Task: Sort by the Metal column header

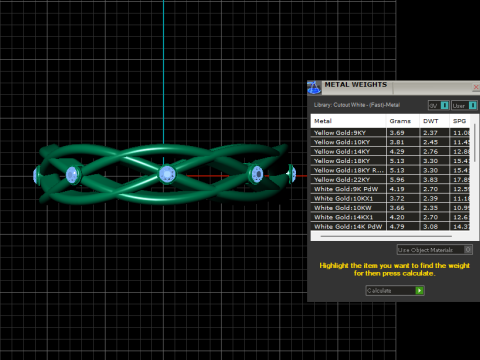Action: 348,121
